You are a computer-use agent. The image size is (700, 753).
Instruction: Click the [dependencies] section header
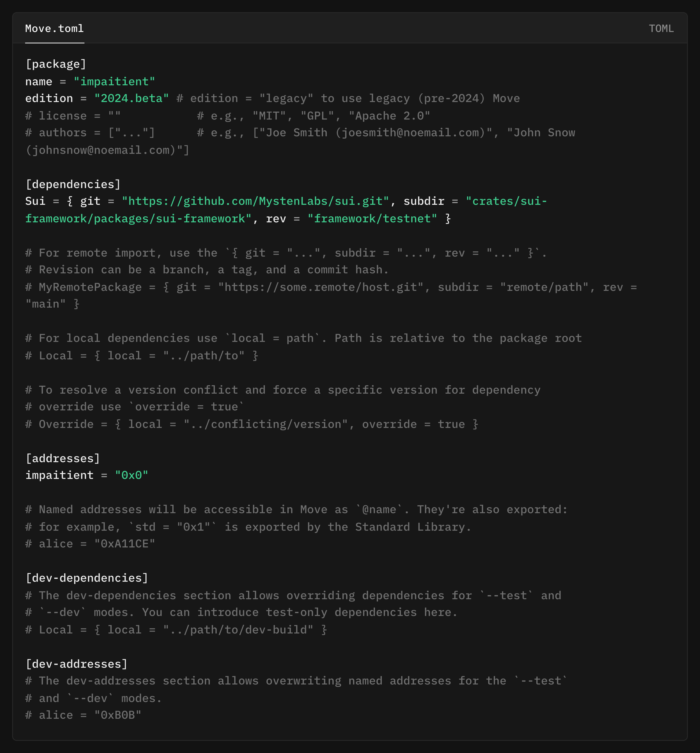pyautogui.click(x=73, y=184)
